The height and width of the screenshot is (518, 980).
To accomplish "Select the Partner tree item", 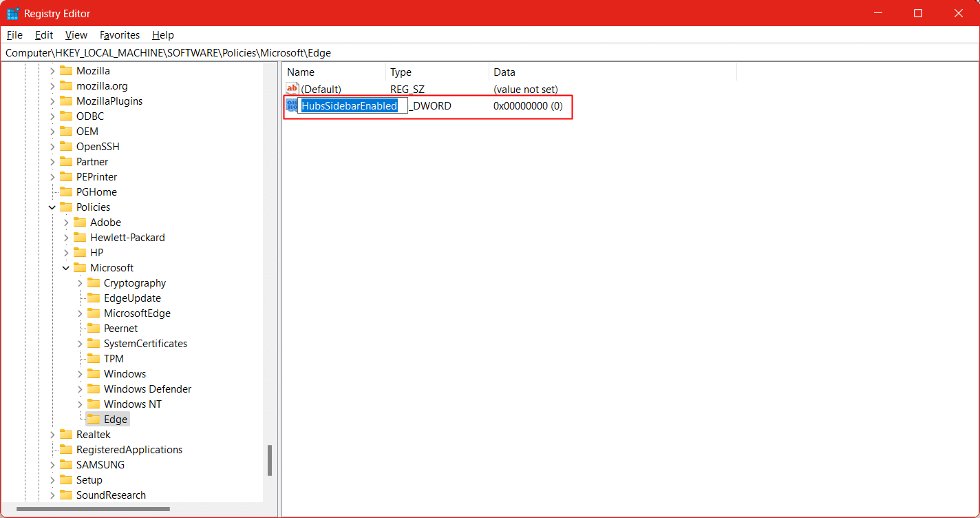I will tap(92, 162).
